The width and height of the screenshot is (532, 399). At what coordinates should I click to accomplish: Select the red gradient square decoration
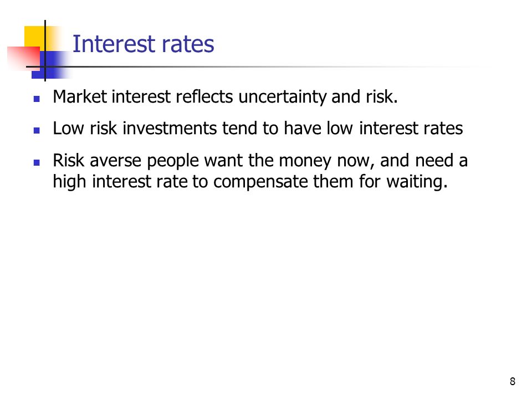[24, 58]
